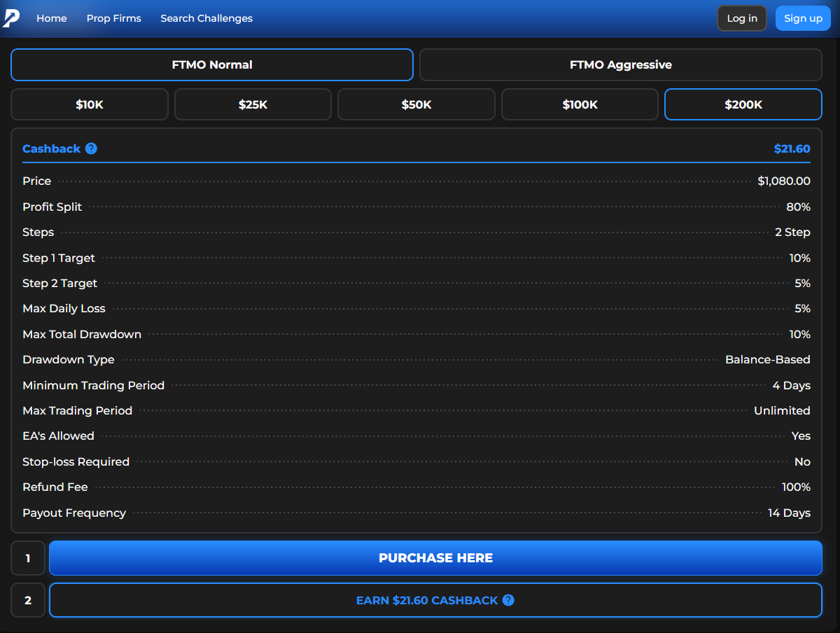This screenshot has width=840, height=633.
Task: Click step number 2 box
Action: (x=28, y=600)
